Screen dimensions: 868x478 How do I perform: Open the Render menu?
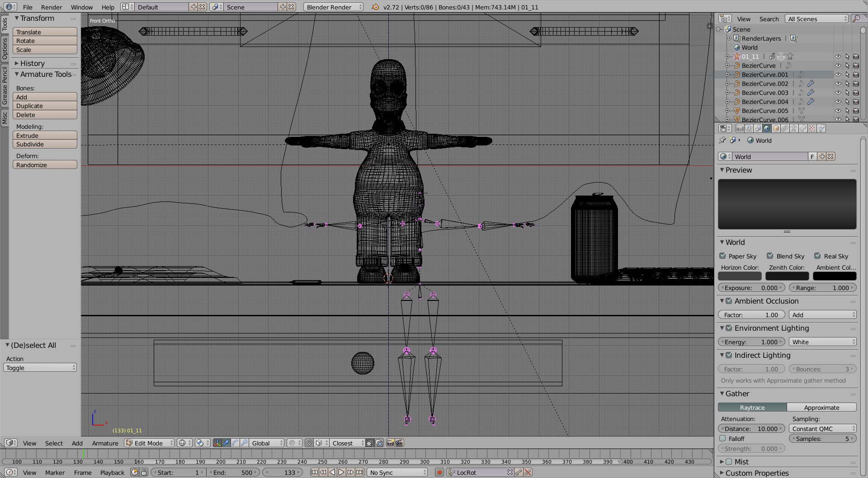(x=52, y=7)
